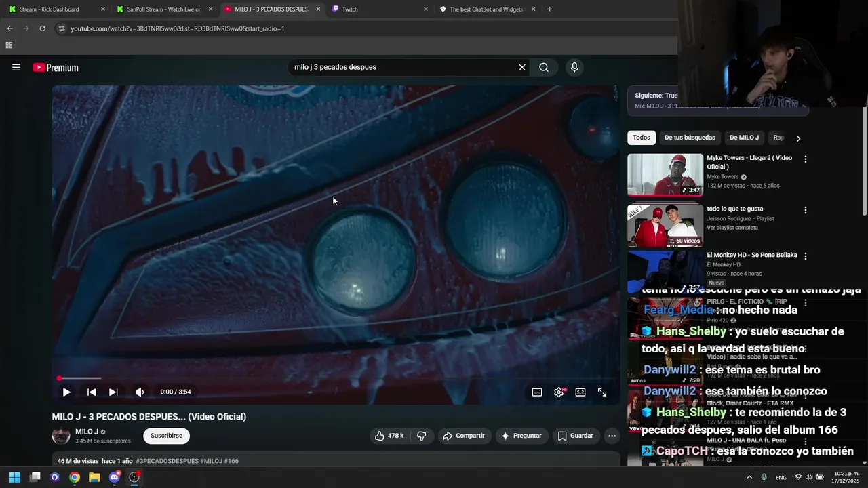Open Myke Towers Llegará video thumbnail
This screenshot has width=868, height=488.
665,175
